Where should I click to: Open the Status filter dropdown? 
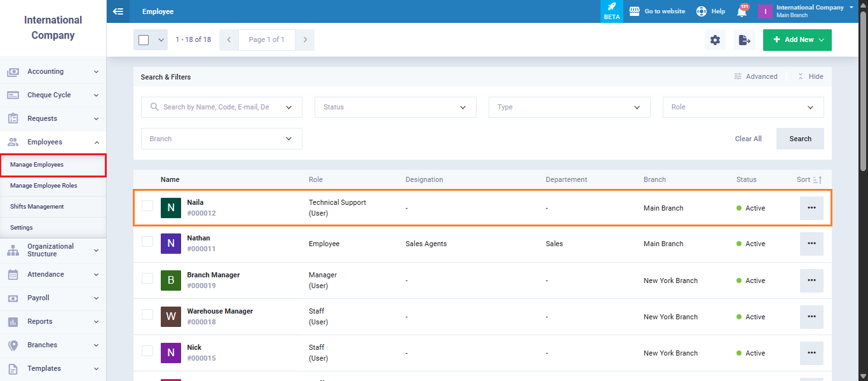point(395,107)
